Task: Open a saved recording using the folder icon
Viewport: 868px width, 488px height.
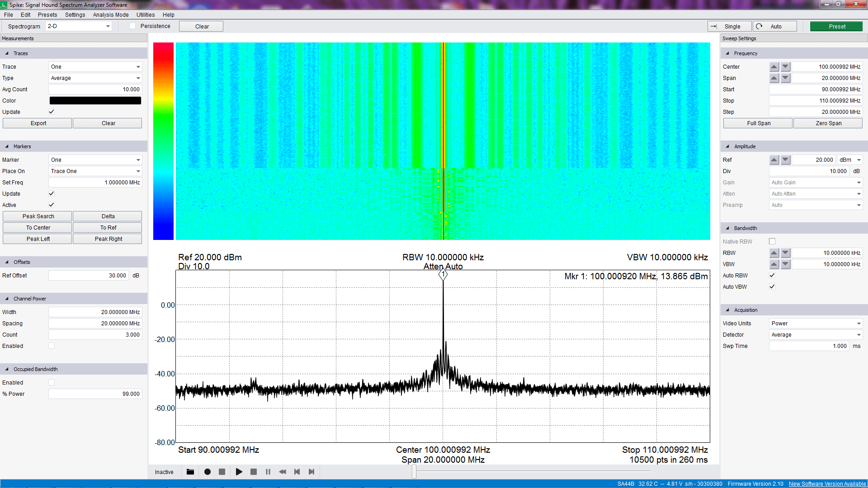Action: pos(190,472)
